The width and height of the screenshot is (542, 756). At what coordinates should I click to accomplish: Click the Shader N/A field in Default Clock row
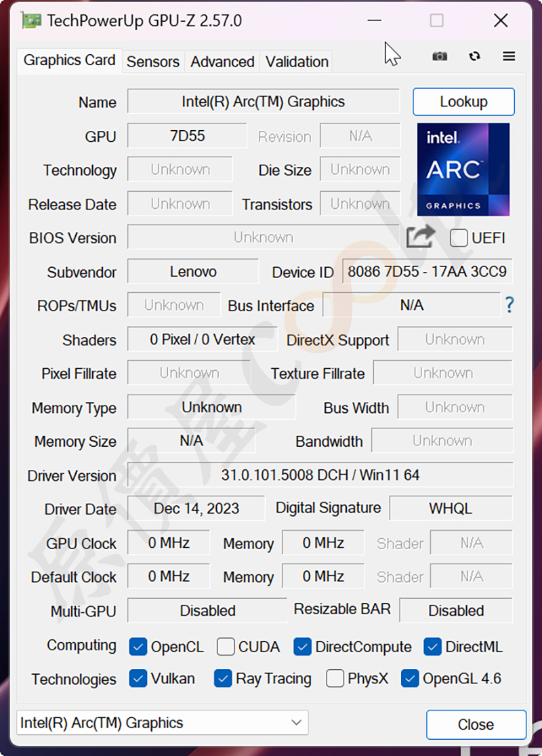(x=471, y=576)
